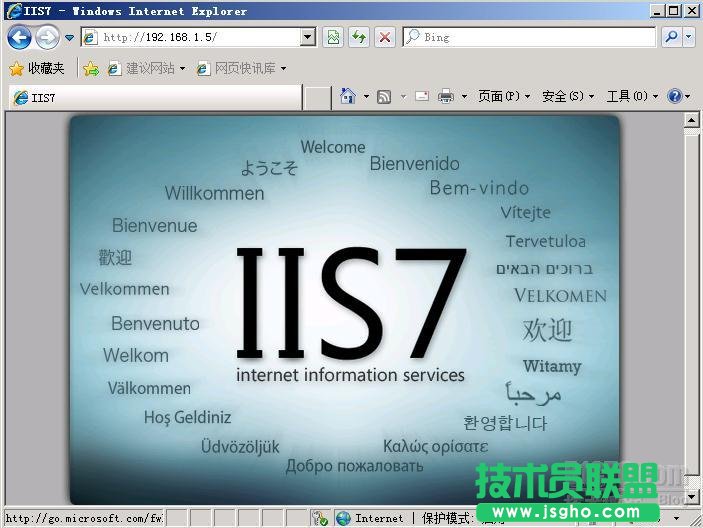This screenshot has width=703, height=528.
Task: Click the tab's IE page icon
Action: (20, 97)
